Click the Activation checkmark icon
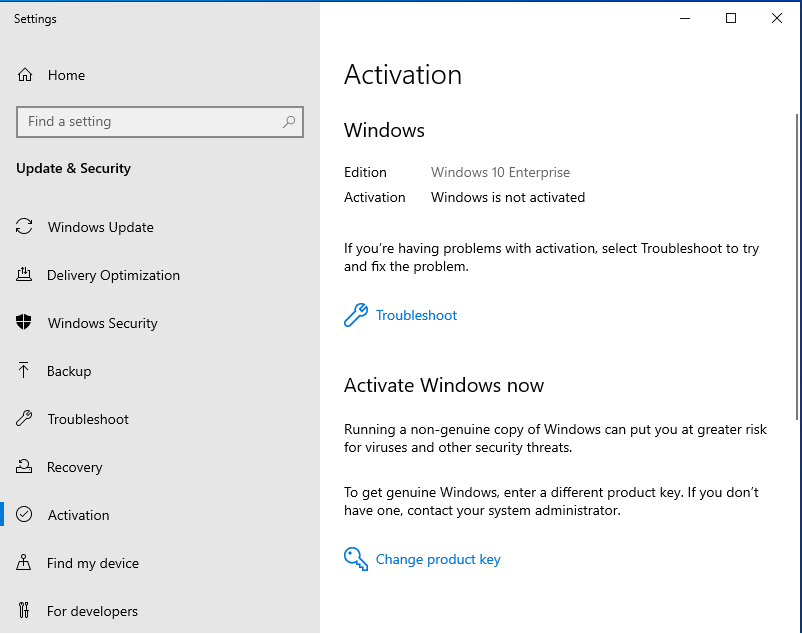 [23, 515]
